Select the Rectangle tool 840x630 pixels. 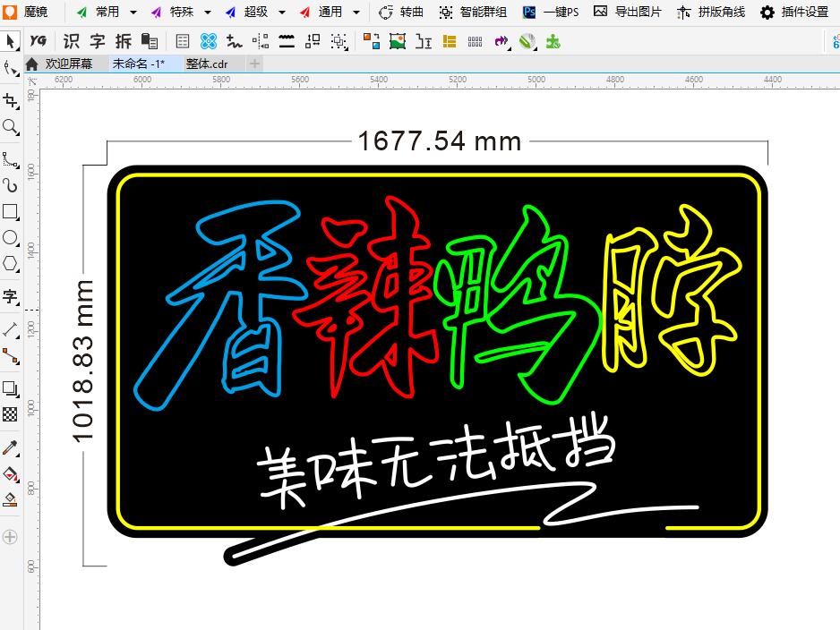[11, 212]
